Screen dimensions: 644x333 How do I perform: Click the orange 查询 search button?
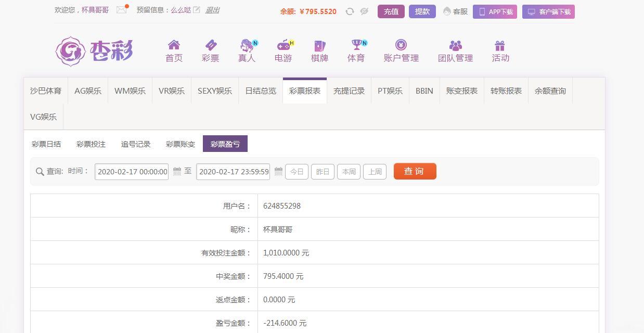click(415, 171)
